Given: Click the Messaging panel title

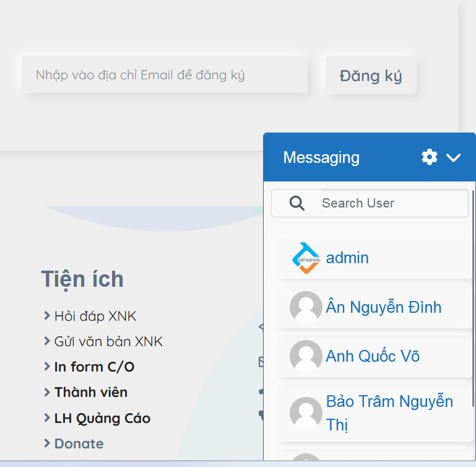Looking at the screenshot, I should [321, 157].
